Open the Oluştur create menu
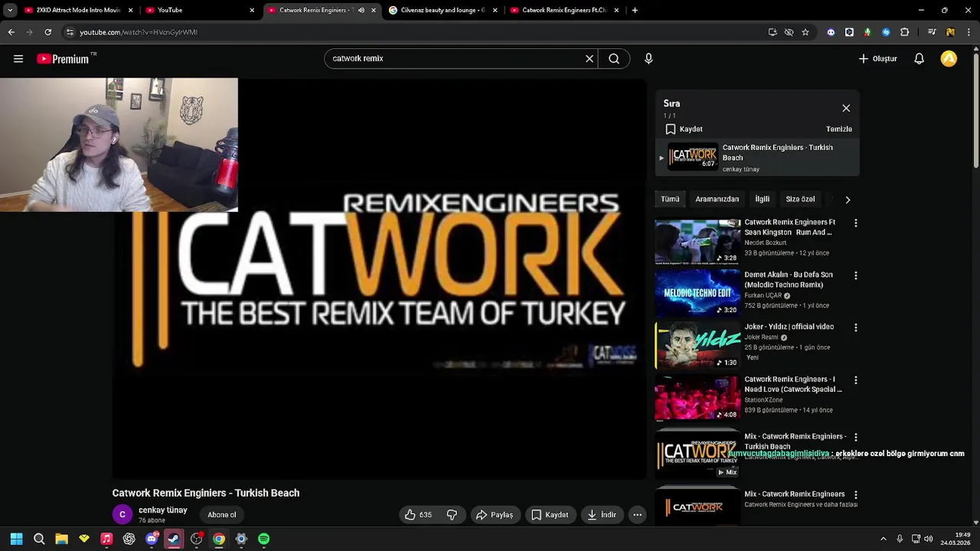This screenshot has width=980, height=551. pos(877,59)
